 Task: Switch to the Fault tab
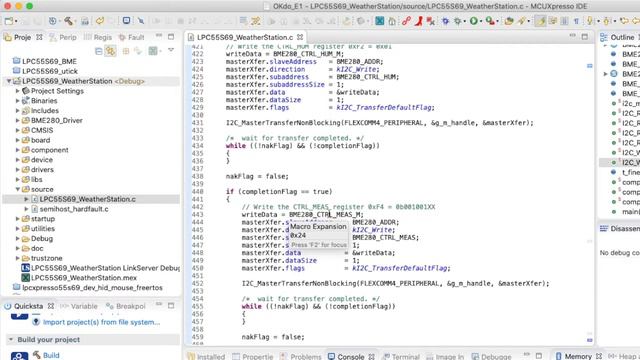[131, 37]
